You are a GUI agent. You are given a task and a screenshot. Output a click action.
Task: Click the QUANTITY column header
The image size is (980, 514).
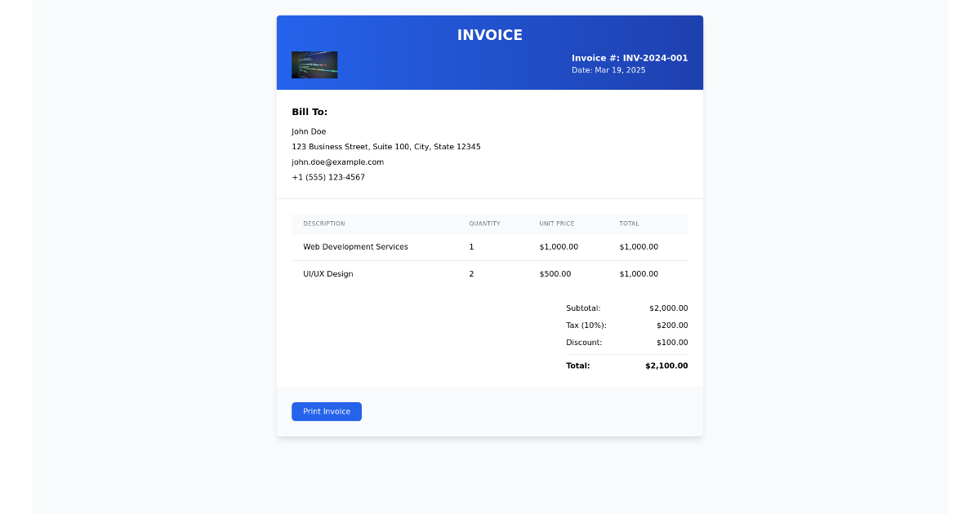484,224
